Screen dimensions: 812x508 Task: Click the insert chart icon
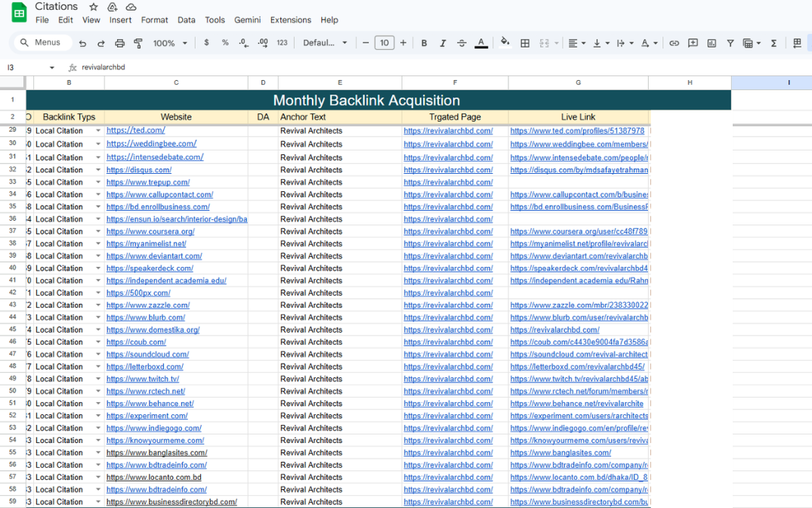712,43
